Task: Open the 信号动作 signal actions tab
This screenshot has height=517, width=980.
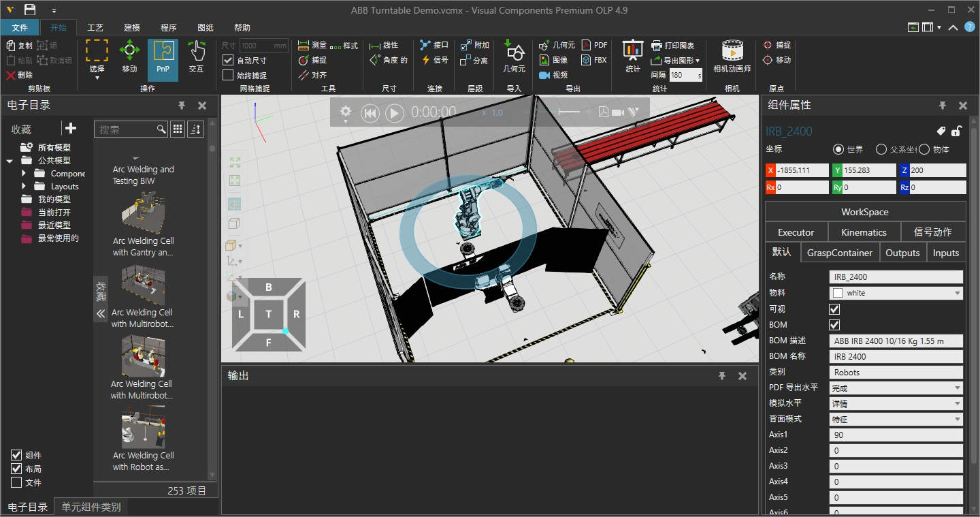Action: click(x=932, y=232)
